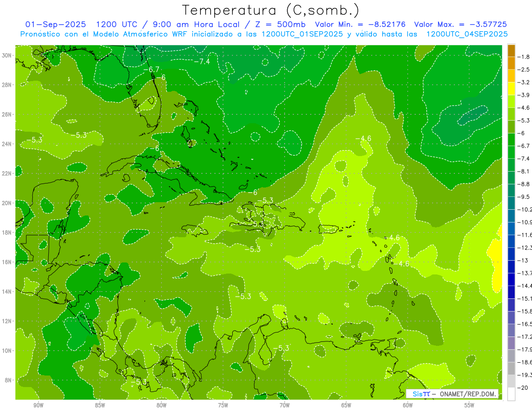Screen dimensions: 532x411
Task: Click the "-15.8" colorbar value
Action: tap(525, 312)
